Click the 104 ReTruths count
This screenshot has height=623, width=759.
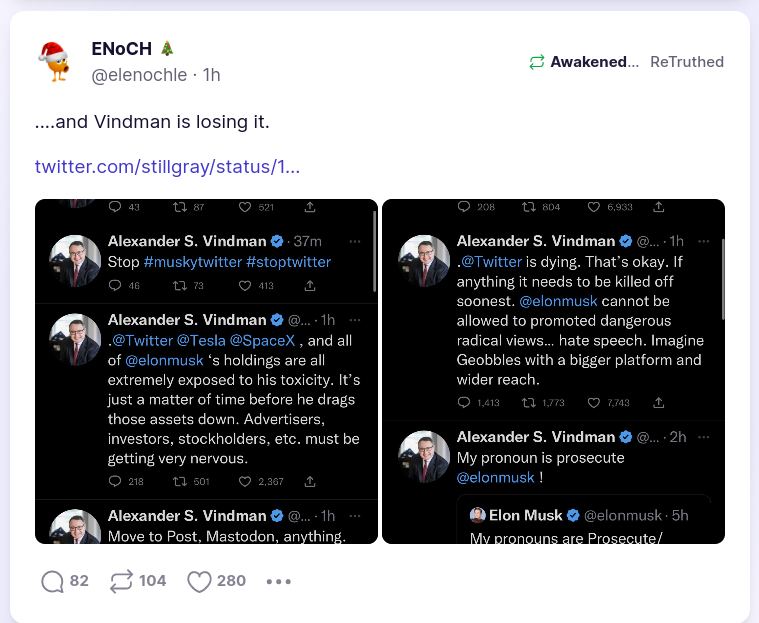click(152, 581)
